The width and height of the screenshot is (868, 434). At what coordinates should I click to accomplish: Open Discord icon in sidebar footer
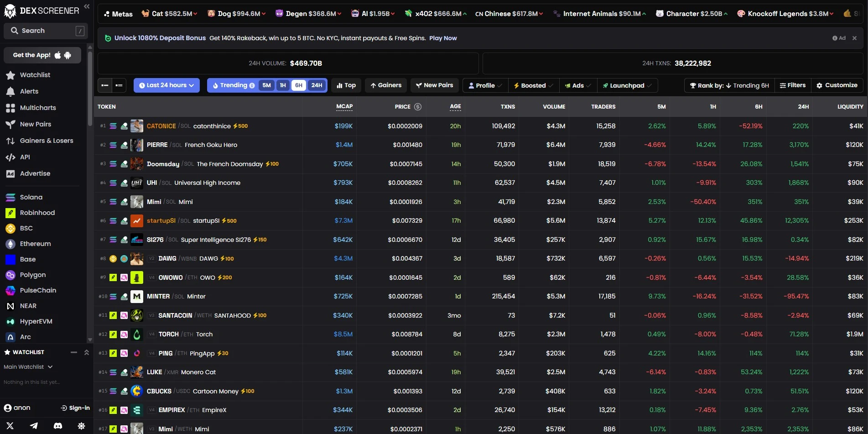[x=58, y=426]
